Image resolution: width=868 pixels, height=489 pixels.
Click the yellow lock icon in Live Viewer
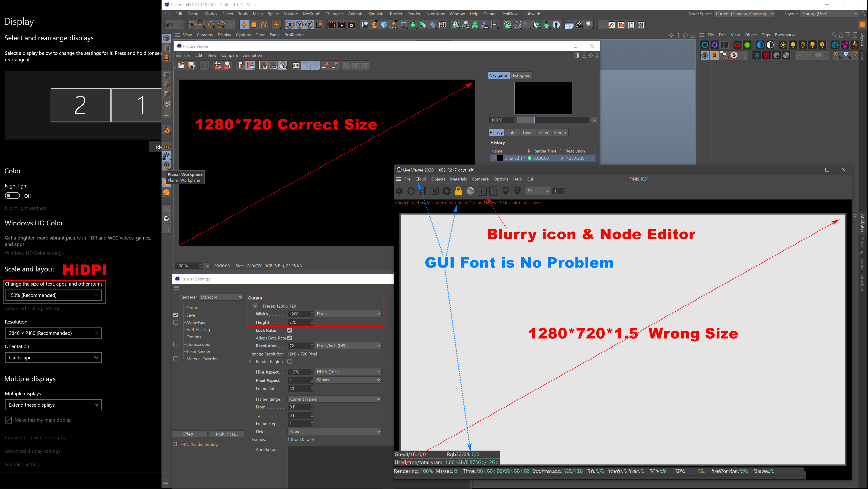(x=458, y=191)
